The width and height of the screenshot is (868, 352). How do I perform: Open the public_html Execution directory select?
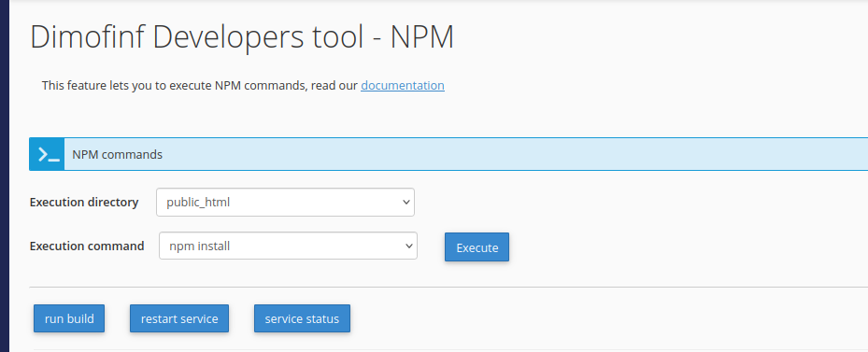pyautogui.click(x=285, y=202)
